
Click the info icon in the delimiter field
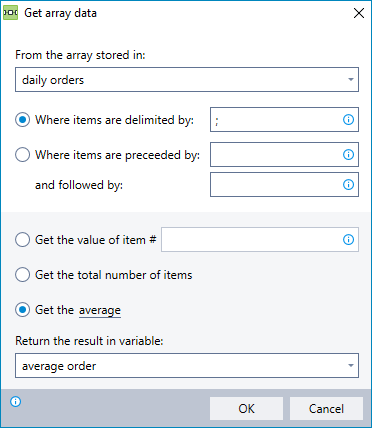348,120
